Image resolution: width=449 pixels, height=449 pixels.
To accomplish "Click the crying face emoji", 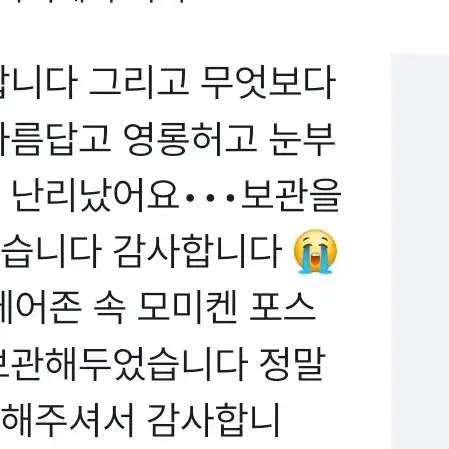I will point(315,251).
